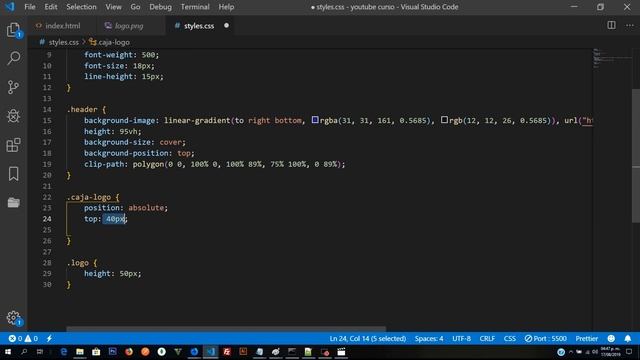Switch to the index.html tab
Screen dimensions: 640x360
click(x=62, y=26)
